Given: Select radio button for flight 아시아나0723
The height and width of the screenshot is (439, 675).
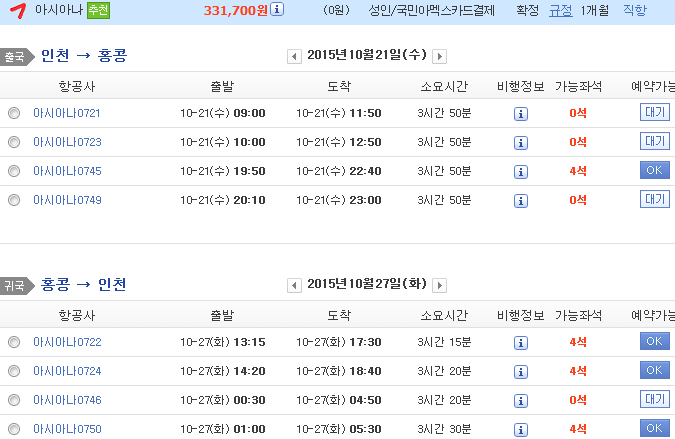Looking at the screenshot, I should tap(14, 142).
